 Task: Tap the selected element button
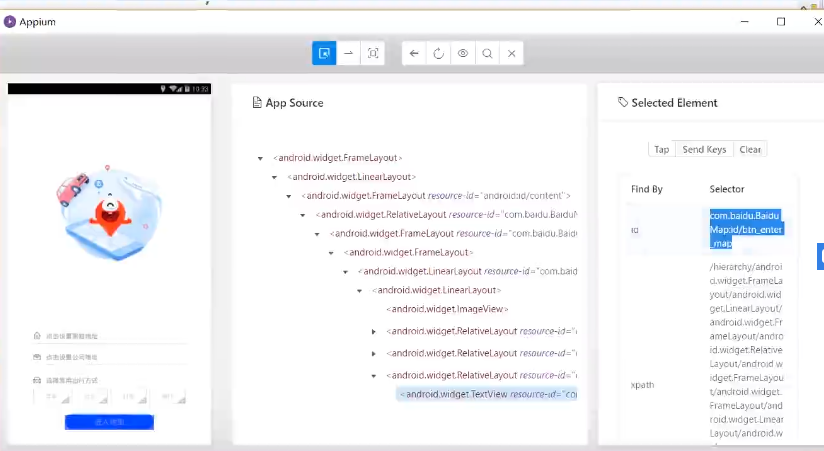[662, 149]
